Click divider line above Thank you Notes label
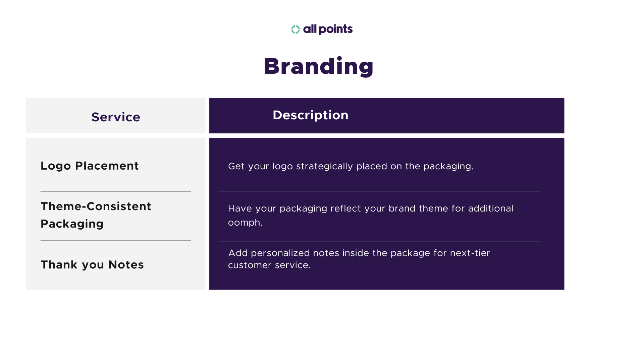The width and height of the screenshot is (644, 362). point(116,241)
